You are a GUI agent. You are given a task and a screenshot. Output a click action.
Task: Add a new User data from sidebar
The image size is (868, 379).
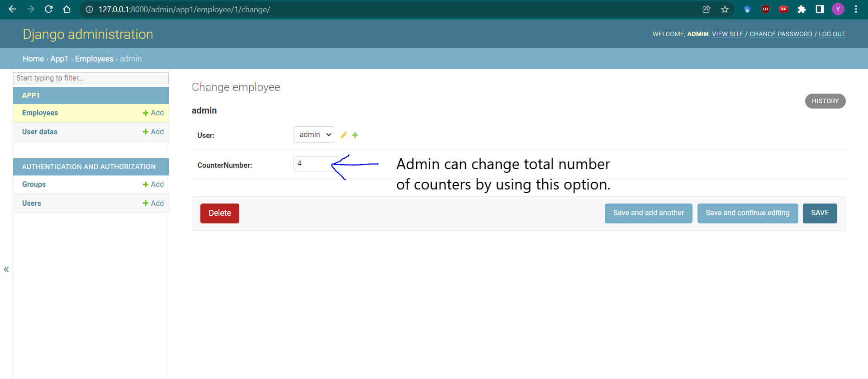pos(153,132)
